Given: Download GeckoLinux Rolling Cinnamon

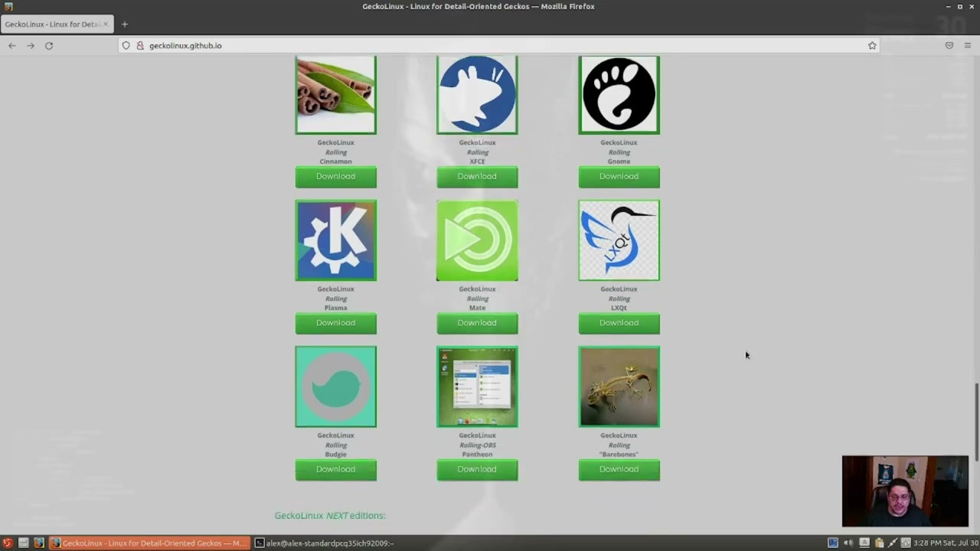Looking at the screenshot, I should (x=336, y=177).
